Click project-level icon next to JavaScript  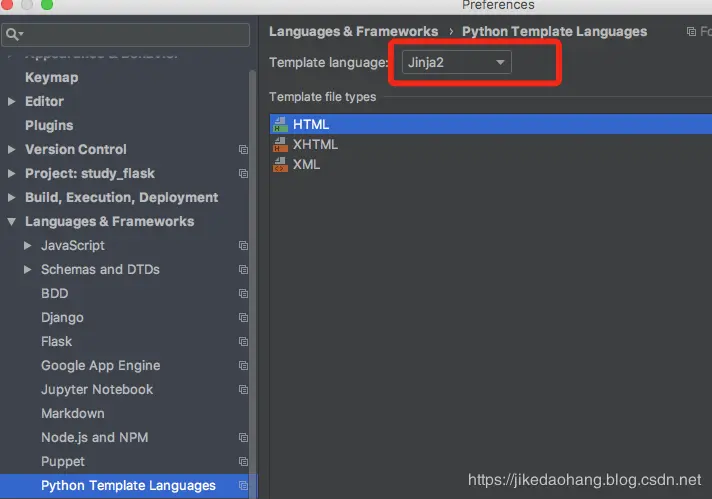click(x=243, y=246)
